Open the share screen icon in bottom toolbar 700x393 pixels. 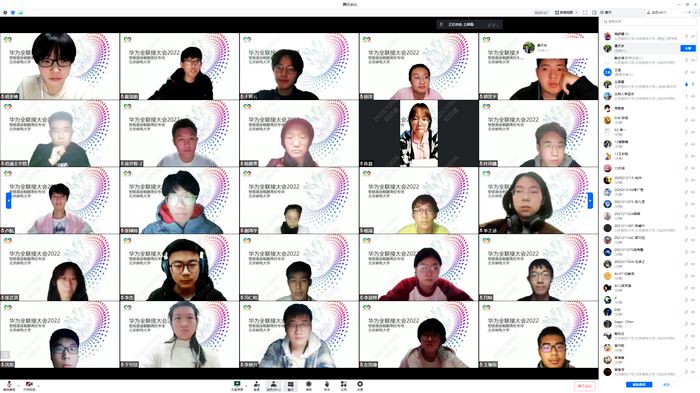pos(237,384)
